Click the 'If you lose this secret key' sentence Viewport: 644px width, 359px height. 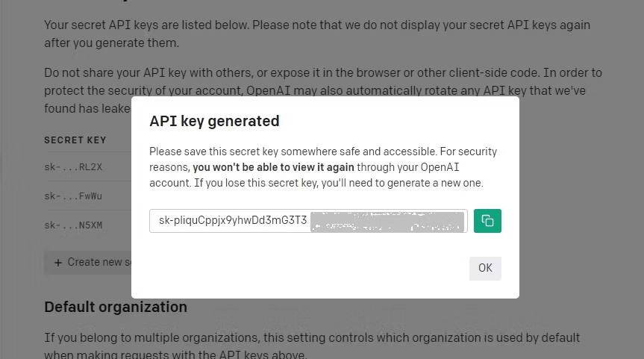click(x=388, y=183)
